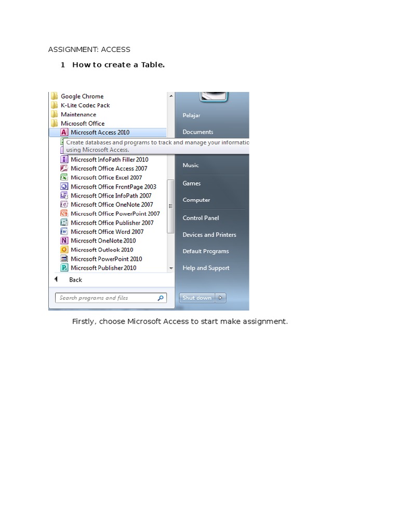
Task: Select Microsoft Office Publisher 2007 text
Action: (112, 222)
